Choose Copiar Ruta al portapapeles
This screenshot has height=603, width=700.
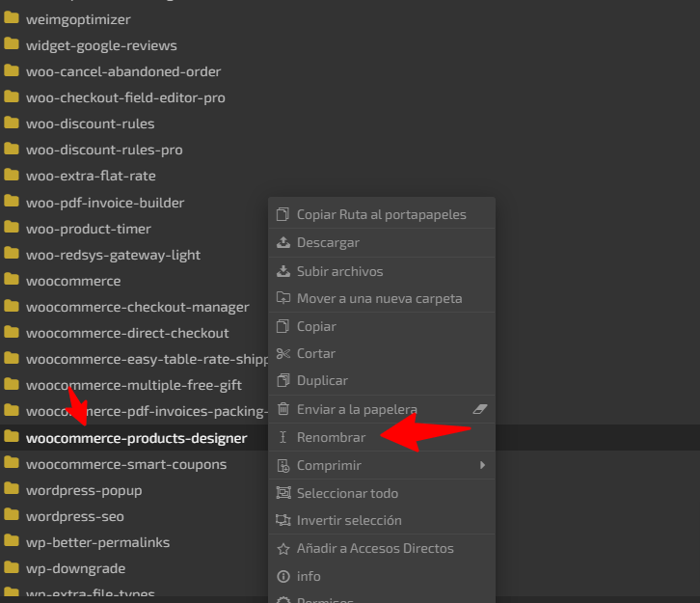pyautogui.click(x=382, y=214)
